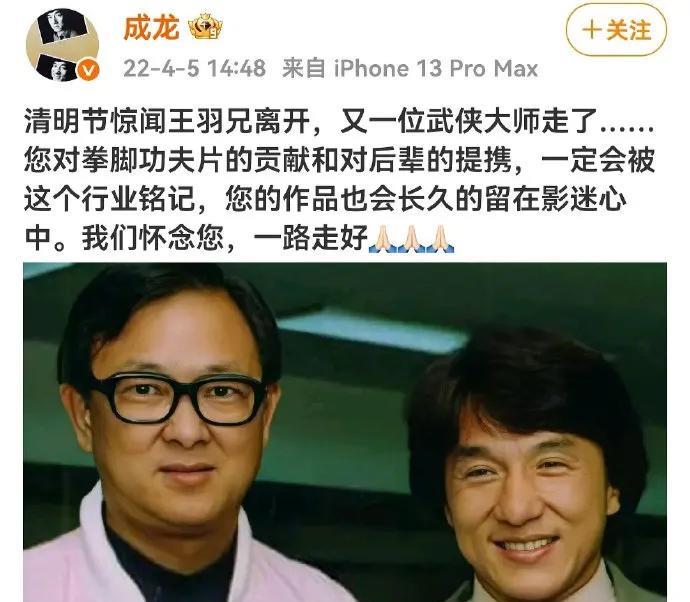Click the 来自 source prefix text
This screenshot has height=602, width=690.
[304, 69]
